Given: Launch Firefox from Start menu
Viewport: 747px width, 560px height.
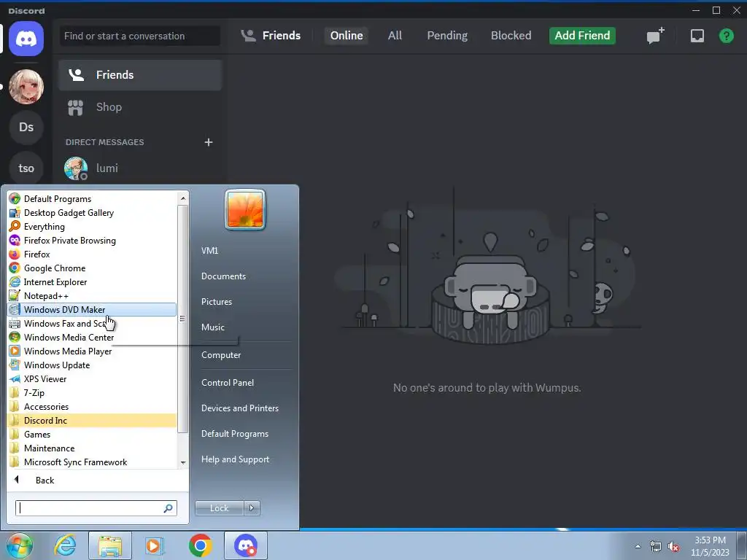Looking at the screenshot, I should click(x=92, y=254).
